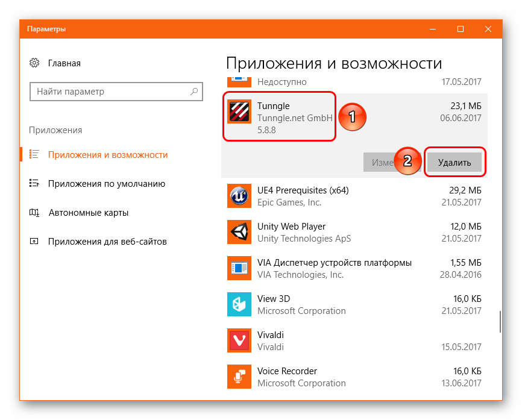Image resolution: width=522 pixels, height=420 pixels.
Task: Click the Приложения для веб-сайтов icon
Action: click(x=34, y=241)
